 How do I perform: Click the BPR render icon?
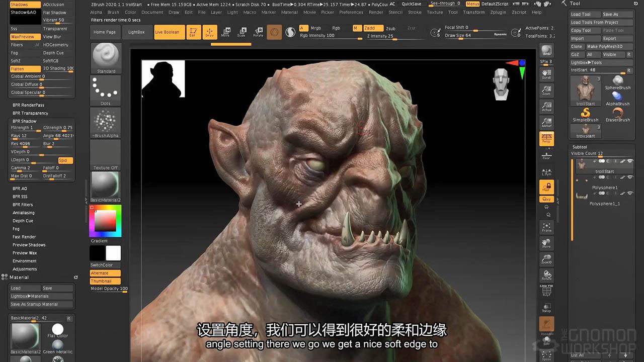(546, 50)
